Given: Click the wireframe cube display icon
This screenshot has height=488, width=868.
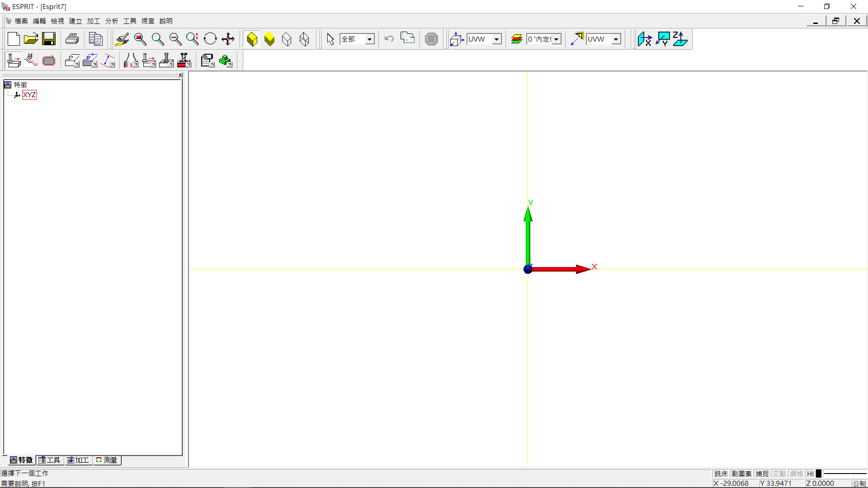Looking at the screenshot, I should [287, 39].
